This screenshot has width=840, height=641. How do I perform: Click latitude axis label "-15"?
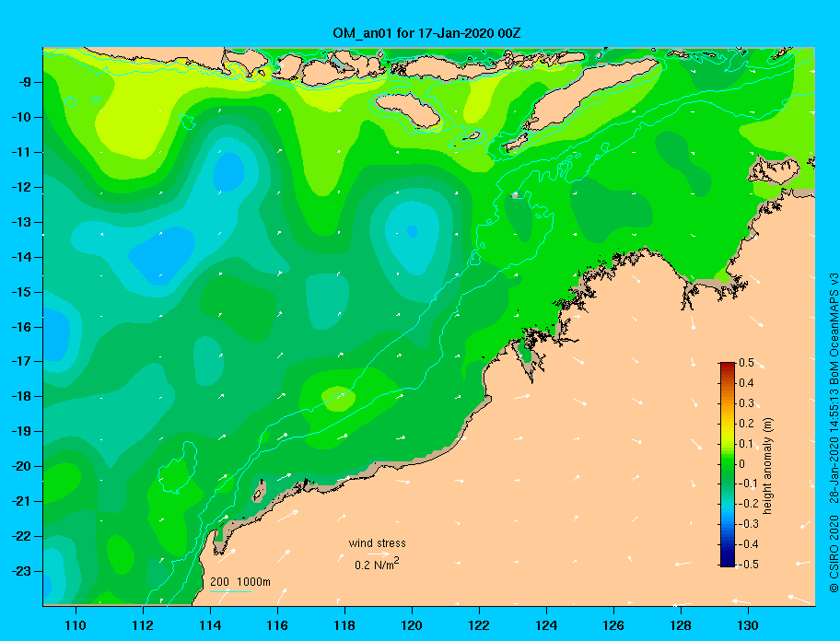click(x=20, y=292)
